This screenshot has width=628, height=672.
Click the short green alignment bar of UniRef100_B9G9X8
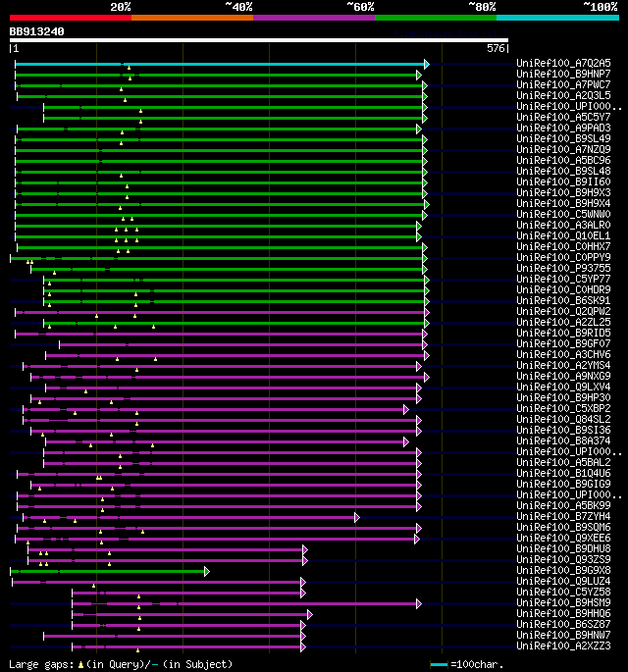[x=108, y=571]
